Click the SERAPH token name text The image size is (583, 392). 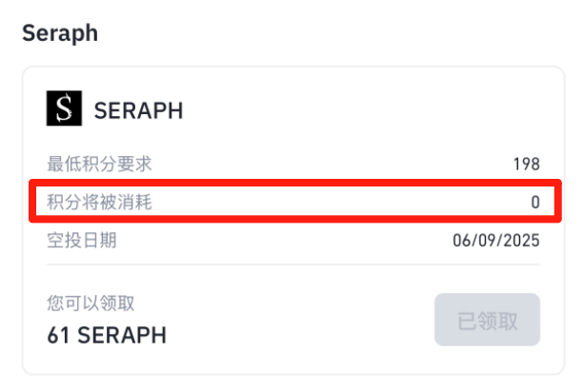pyautogui.click(x=138, y=110)
